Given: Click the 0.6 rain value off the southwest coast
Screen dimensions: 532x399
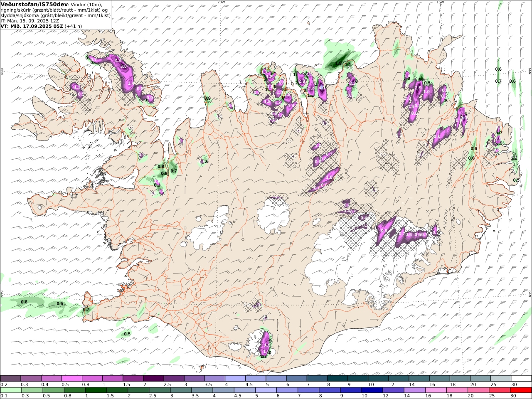Looking at the screenshot, I should point(24,302).
